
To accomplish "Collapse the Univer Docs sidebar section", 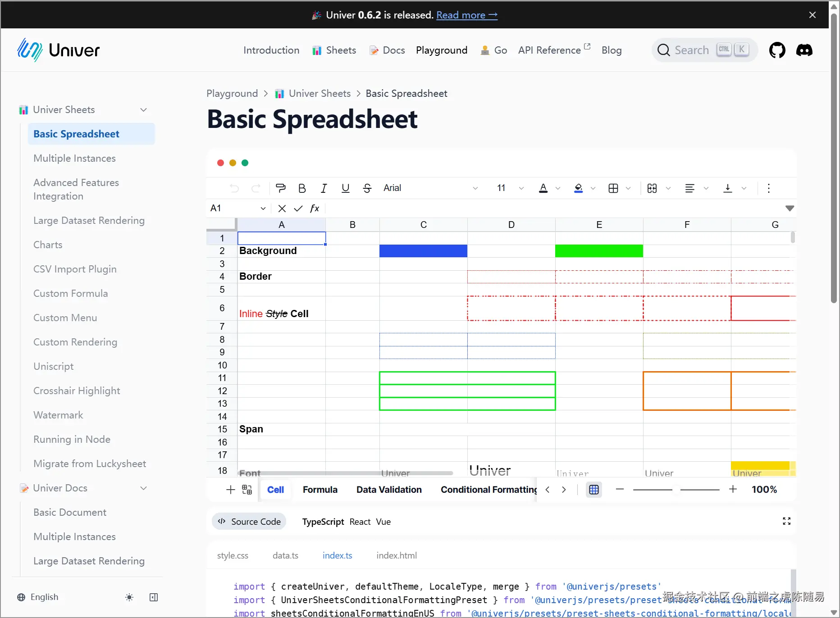I will tap(144, 488).
